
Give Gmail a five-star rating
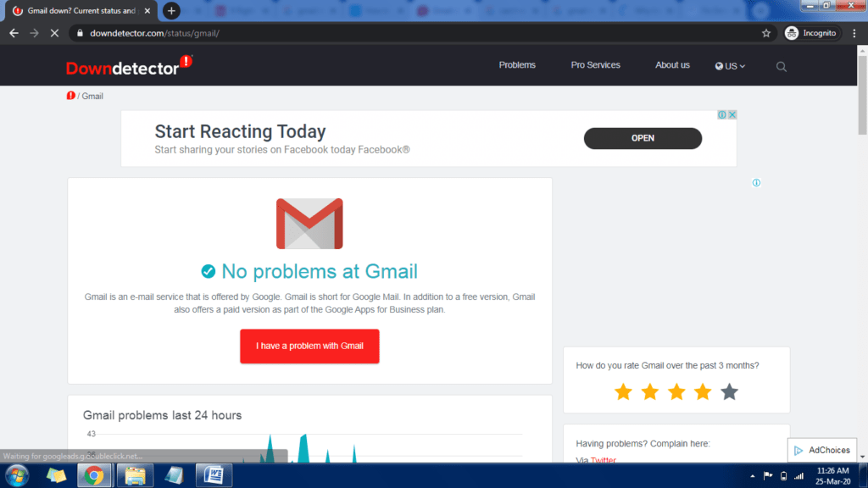point(729,391)
